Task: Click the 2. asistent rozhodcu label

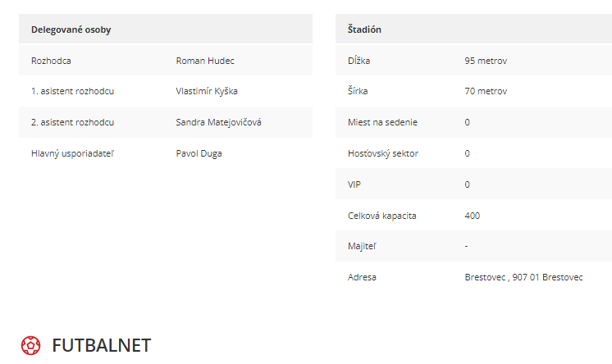Action: (x=72, y=122)
